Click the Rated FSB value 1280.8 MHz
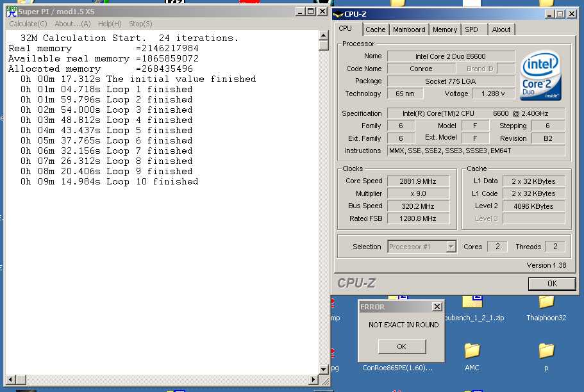This screenshot has width=584, height=392. (x=418, y=218)
